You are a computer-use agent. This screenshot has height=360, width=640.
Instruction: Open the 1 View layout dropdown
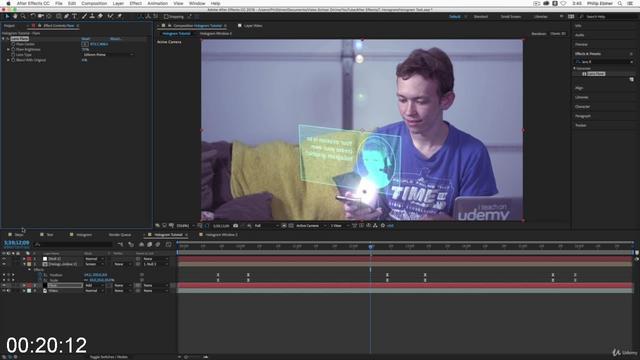click(x=340, y=226)
